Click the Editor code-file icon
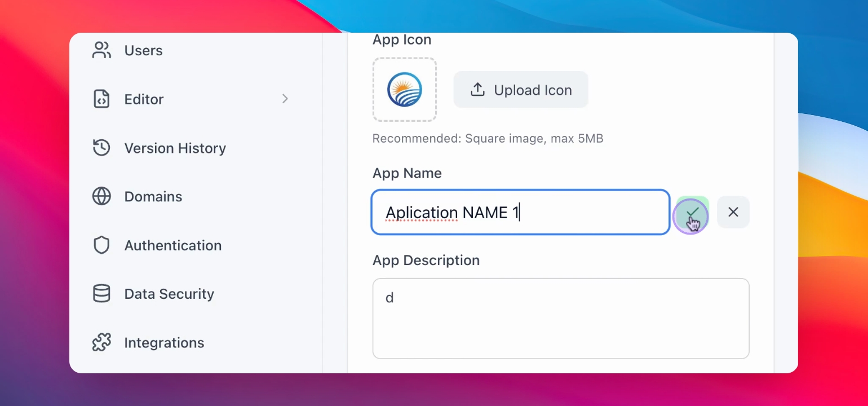 [x=101, y=99]
